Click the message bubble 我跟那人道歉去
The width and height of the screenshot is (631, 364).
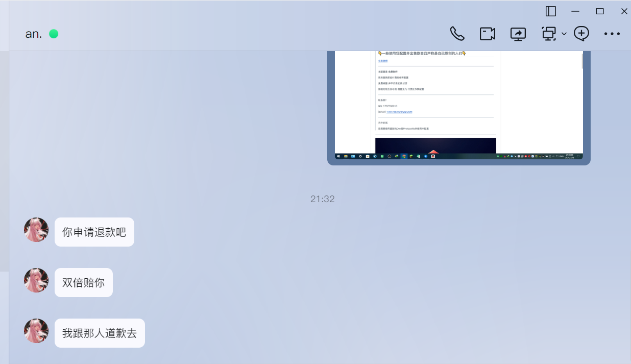click(100, 333)
